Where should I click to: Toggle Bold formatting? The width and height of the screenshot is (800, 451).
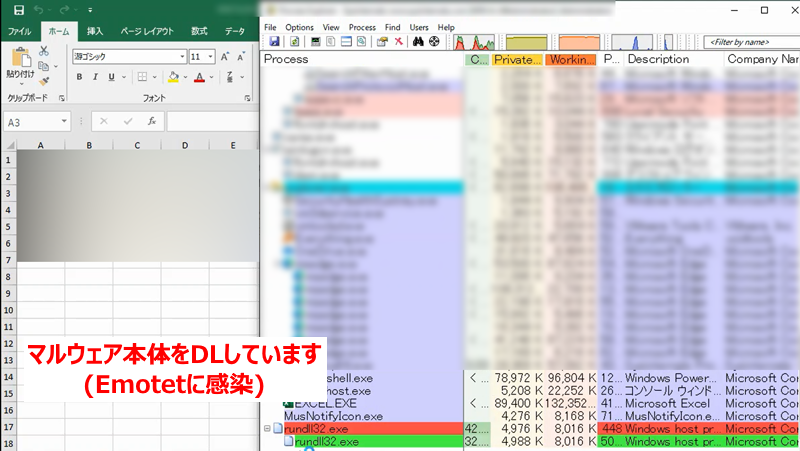[x=79, y=77]
